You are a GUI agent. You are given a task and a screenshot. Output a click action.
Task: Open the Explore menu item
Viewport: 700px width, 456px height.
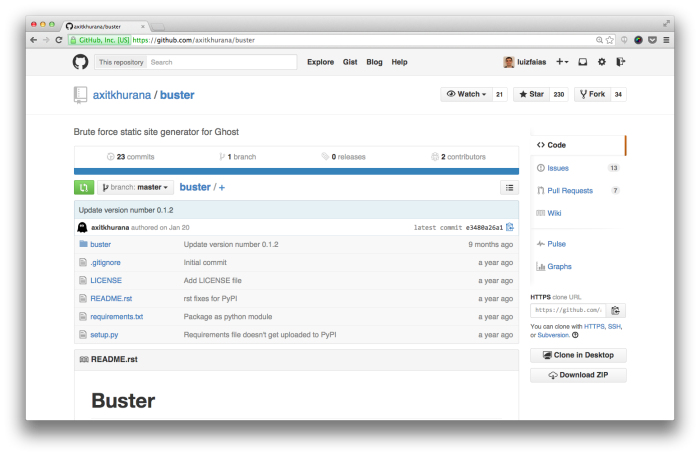pyautogui.click(x=321, y=62)
